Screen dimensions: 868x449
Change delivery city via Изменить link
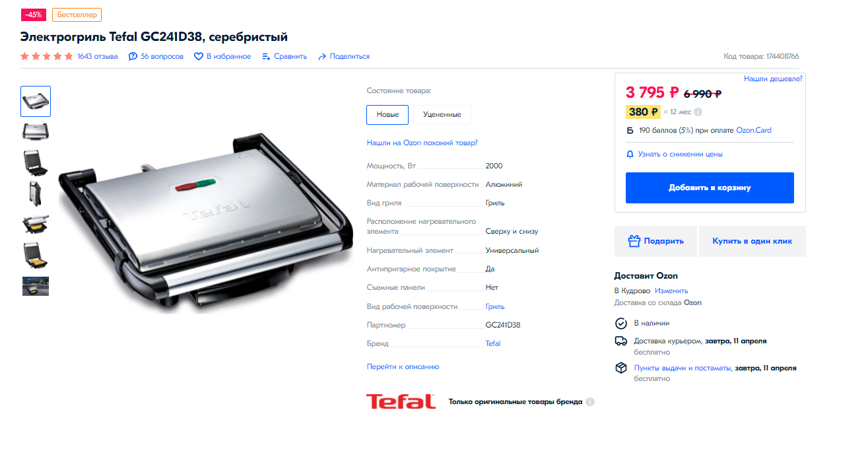(x=671, y=291)
